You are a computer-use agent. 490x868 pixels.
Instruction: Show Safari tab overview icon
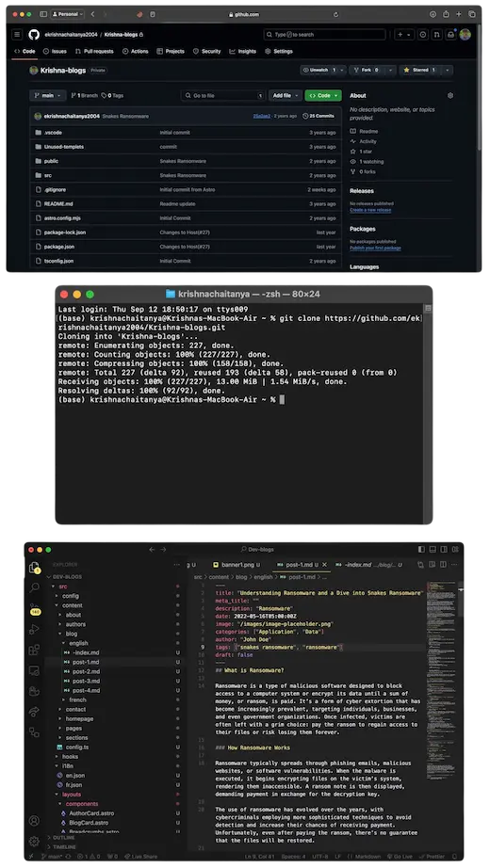pyautogui.click(x=472, y=14)
